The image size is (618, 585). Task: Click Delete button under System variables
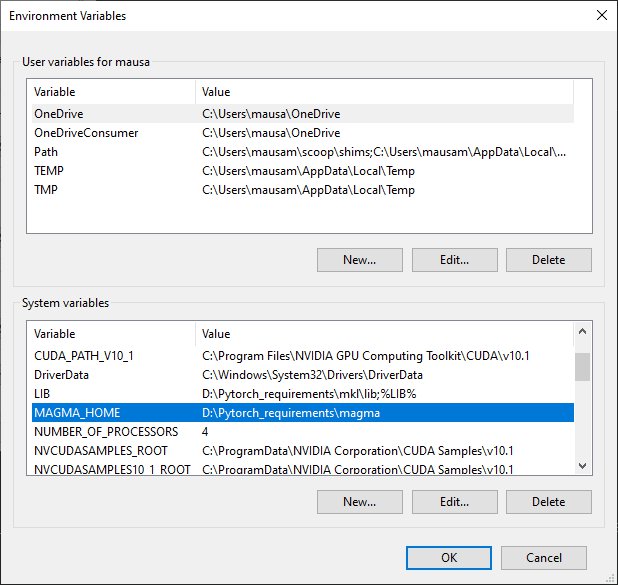point(548,502)
